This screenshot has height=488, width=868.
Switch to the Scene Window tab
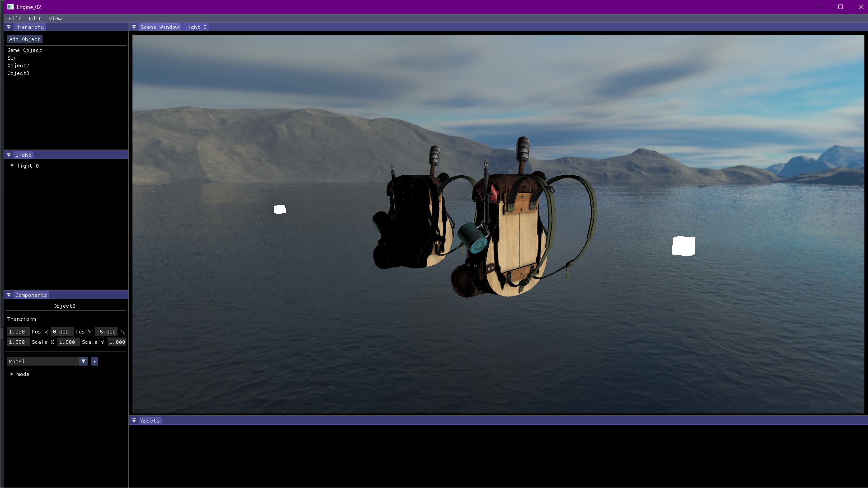(x=160, y=27)
